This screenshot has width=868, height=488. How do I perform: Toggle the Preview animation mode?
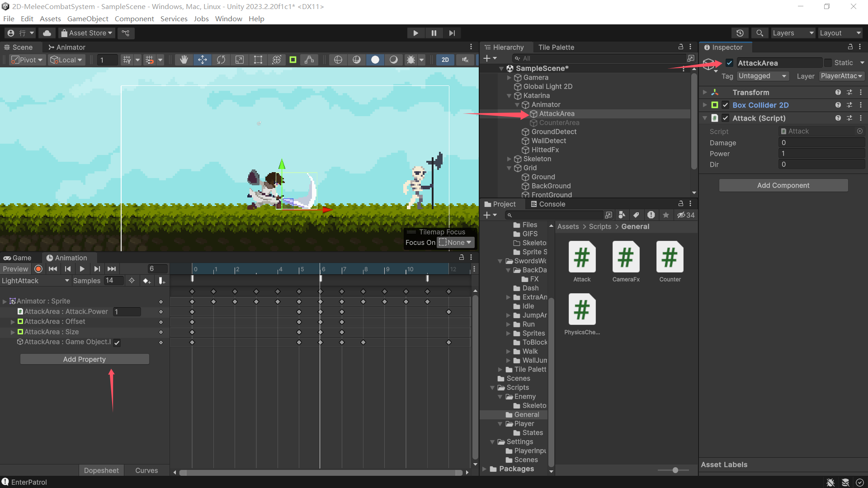(x=15, y=269)
